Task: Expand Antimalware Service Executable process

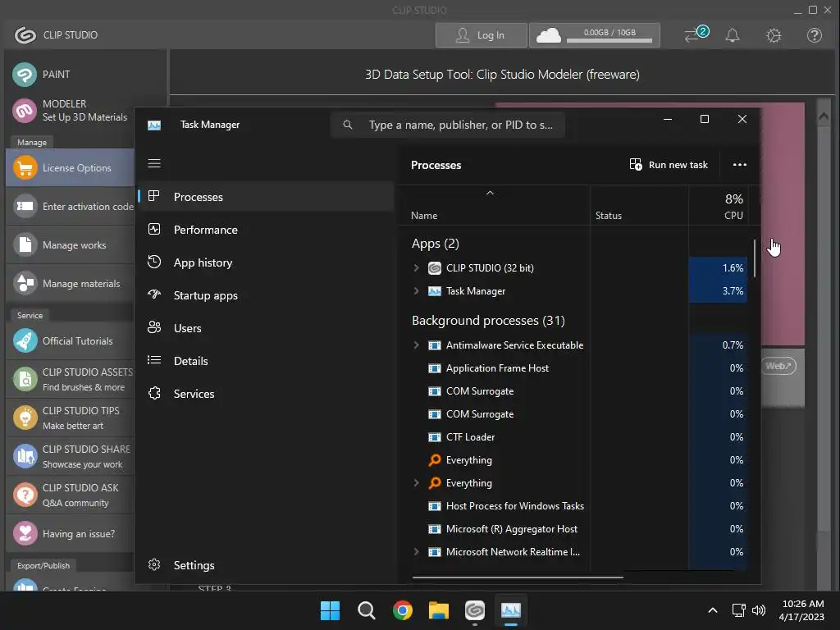Action: pyautogui.click(x=416, y=345)
